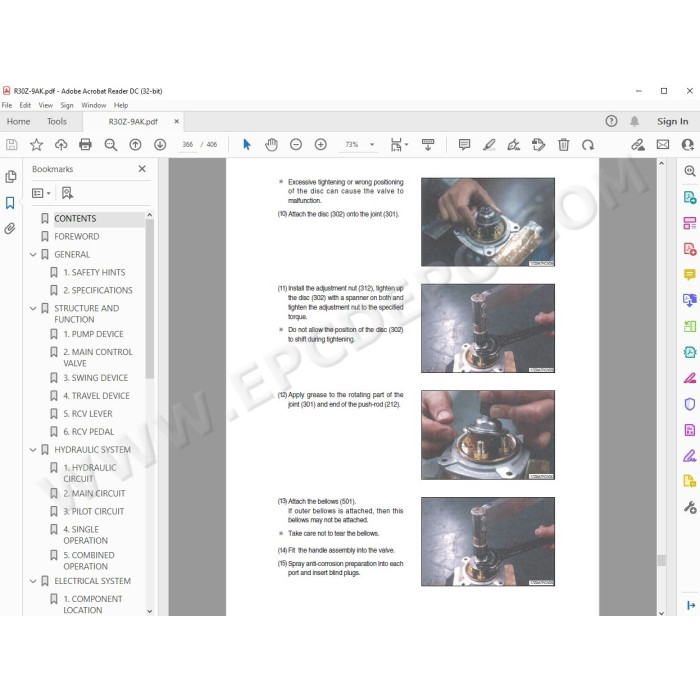Add document to starred files
This screenshot has width=700, height=700.
36,145
